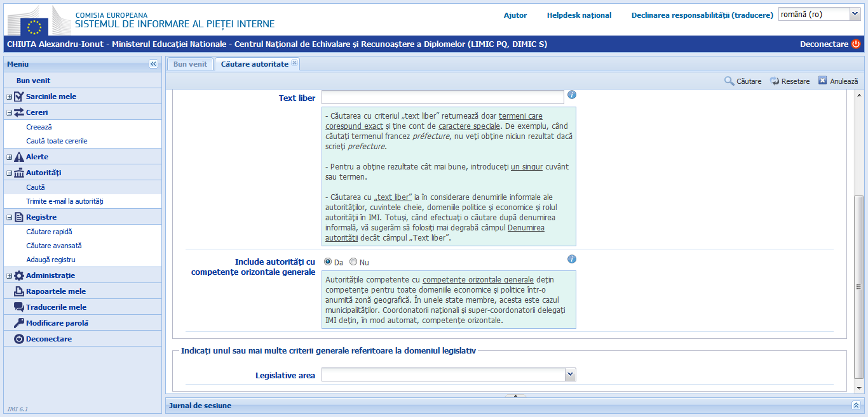This screenshot has width=868, height=417.
Task: Select the Da radio button
Action: pyautogui.click(x=327, y=261)
